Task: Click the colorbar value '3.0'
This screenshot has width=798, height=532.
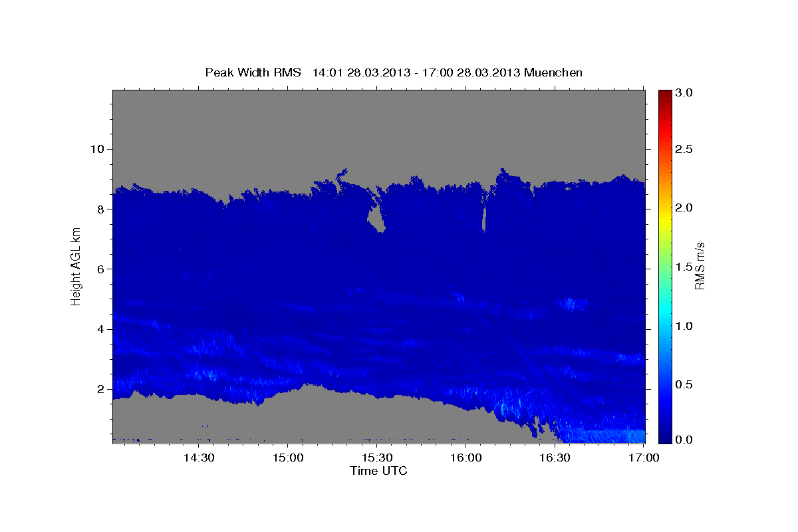Action: tap(683, 92)
